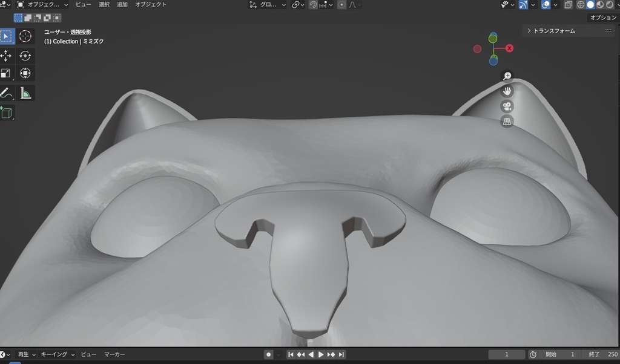Play animation in reverse
Viewport: 620px width, 364px height.
(311, 354)
